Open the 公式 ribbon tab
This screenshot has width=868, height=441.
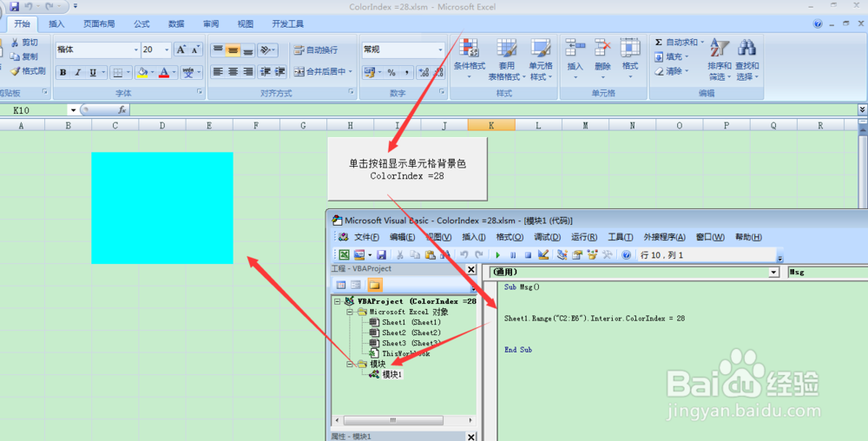(x=141, y=23)
